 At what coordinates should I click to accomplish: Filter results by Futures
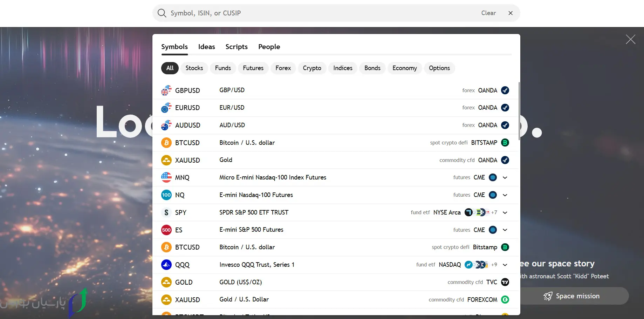pyautogui.click(x=253, y=68)
